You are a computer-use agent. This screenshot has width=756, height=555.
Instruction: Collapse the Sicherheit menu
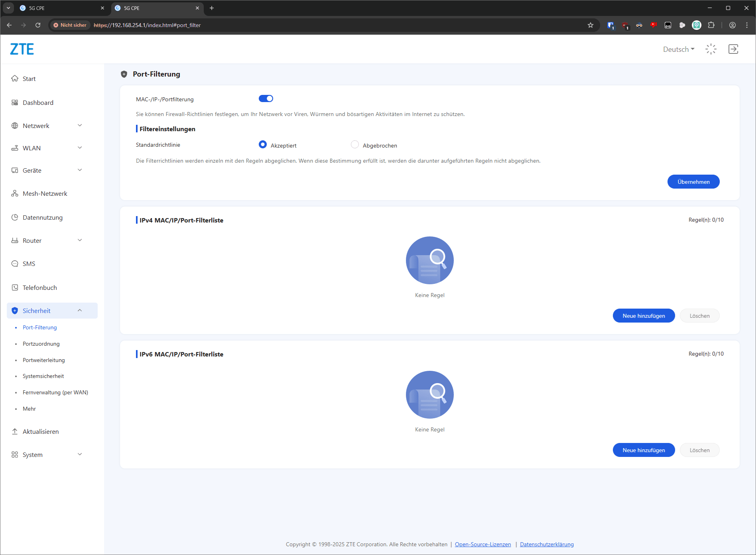pyautogui.click(x=52, y=311)
